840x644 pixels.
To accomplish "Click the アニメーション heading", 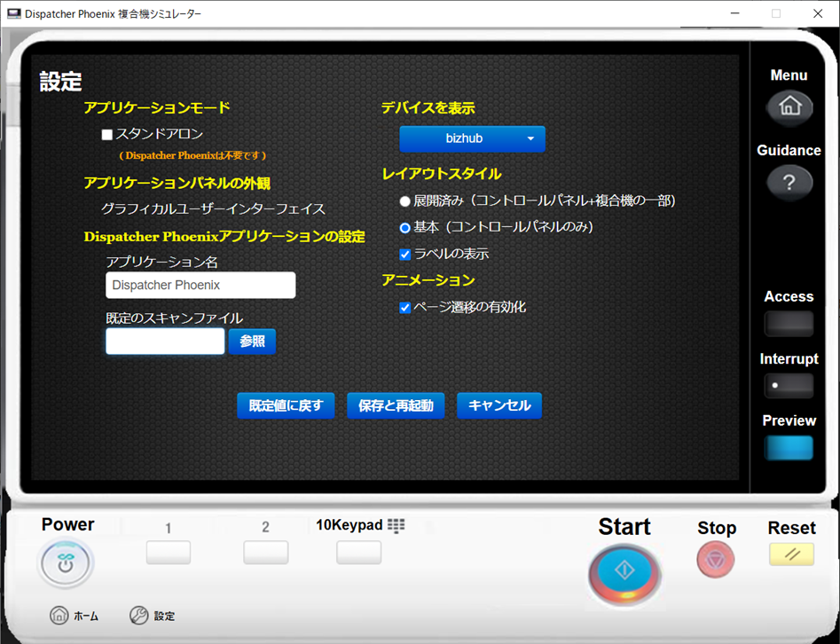I will pyautogui.click(x=428, y=280).
